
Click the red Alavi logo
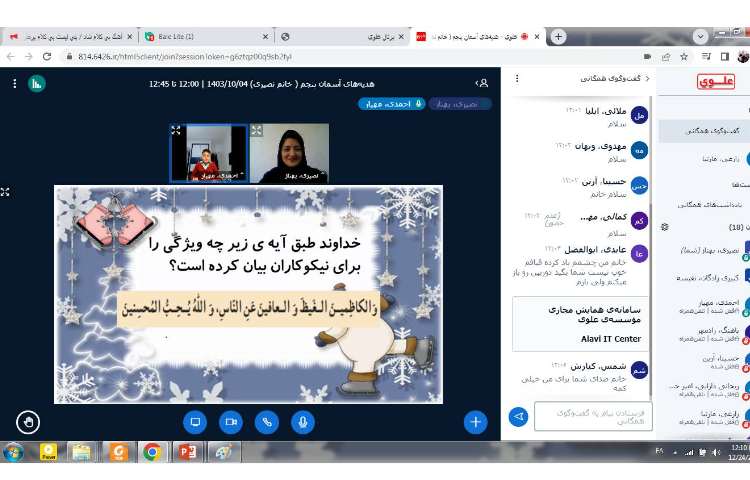click(x=716, y=81)
